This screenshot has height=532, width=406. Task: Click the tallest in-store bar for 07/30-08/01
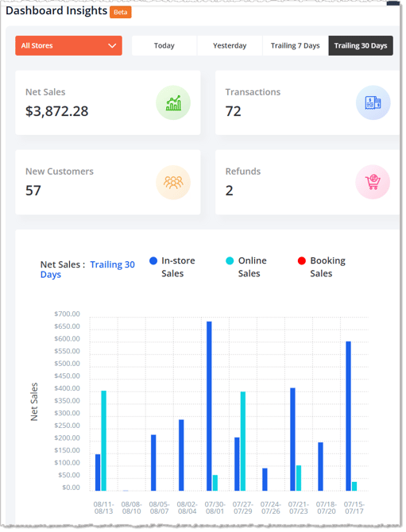pos(209,406)
